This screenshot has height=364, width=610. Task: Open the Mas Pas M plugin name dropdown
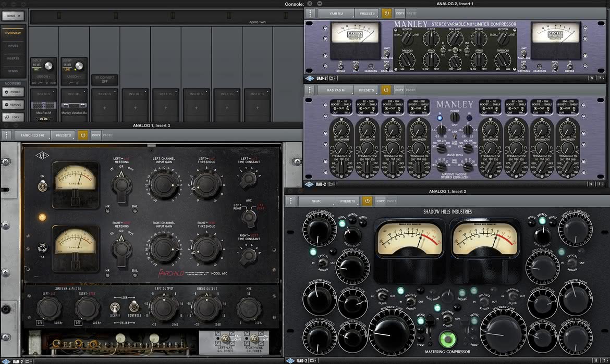(335, 90)
